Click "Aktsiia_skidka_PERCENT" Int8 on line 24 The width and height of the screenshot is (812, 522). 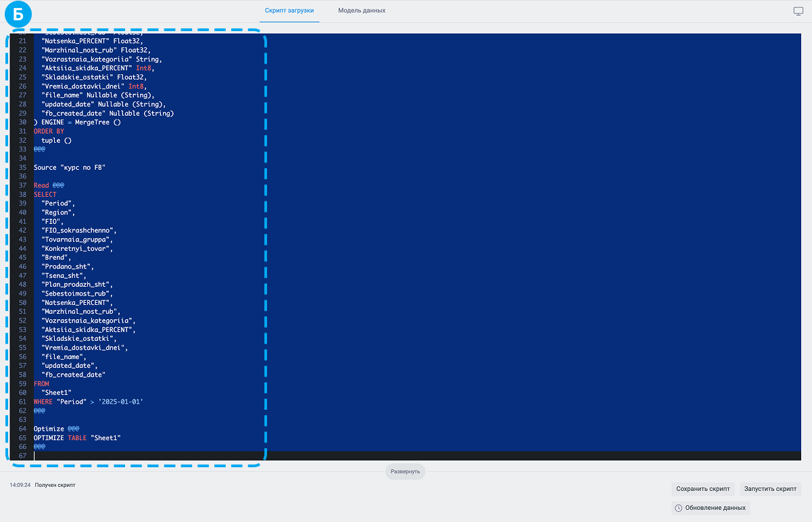tap(98, 68)
